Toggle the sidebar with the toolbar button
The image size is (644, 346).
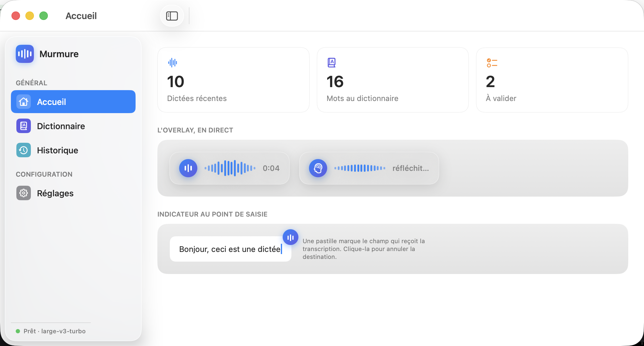172,16
